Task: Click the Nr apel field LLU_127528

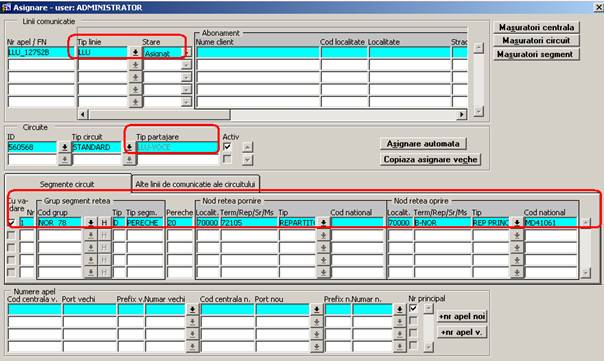Action: click(41, 52)
